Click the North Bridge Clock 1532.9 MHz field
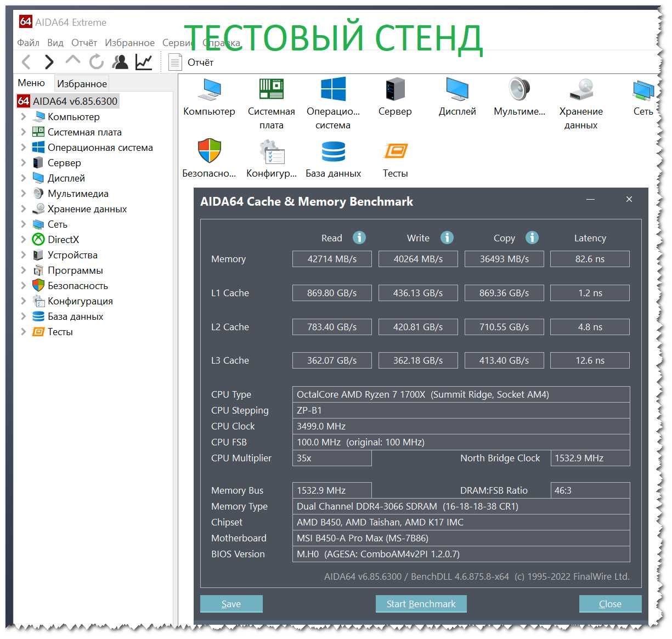The image size is (672, 639). pyautogui.click(x=590, y=458)
